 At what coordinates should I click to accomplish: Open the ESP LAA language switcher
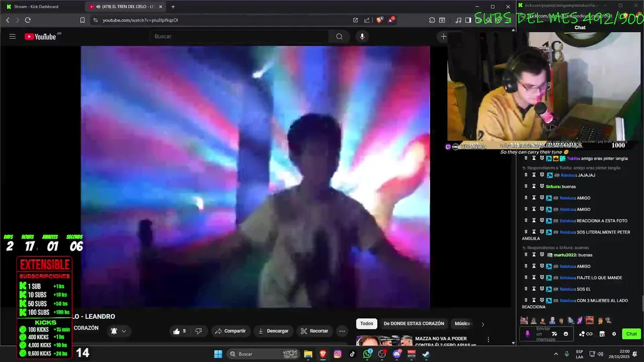[x=580, y=354]
